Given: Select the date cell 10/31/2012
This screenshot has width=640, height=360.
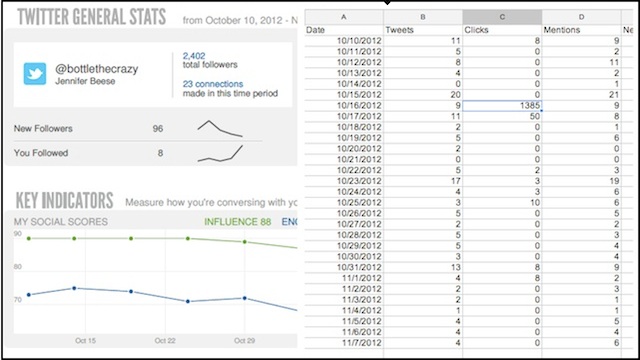Looking at the screenshot, I should click(x=344, y=267).
